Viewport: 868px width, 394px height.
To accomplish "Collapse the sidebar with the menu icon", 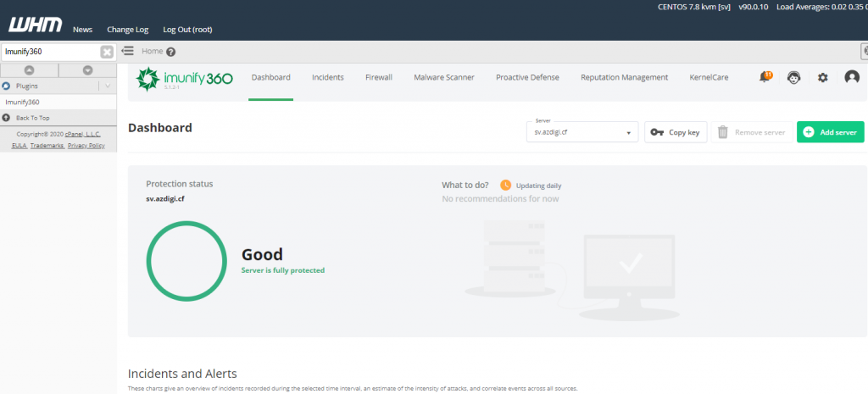I will tap(128, 51).
